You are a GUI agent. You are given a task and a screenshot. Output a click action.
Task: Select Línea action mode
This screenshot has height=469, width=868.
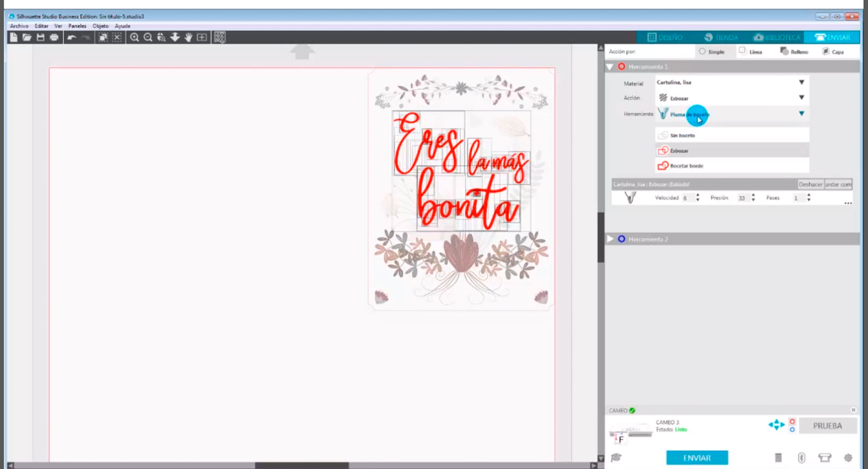pos(750,52)
